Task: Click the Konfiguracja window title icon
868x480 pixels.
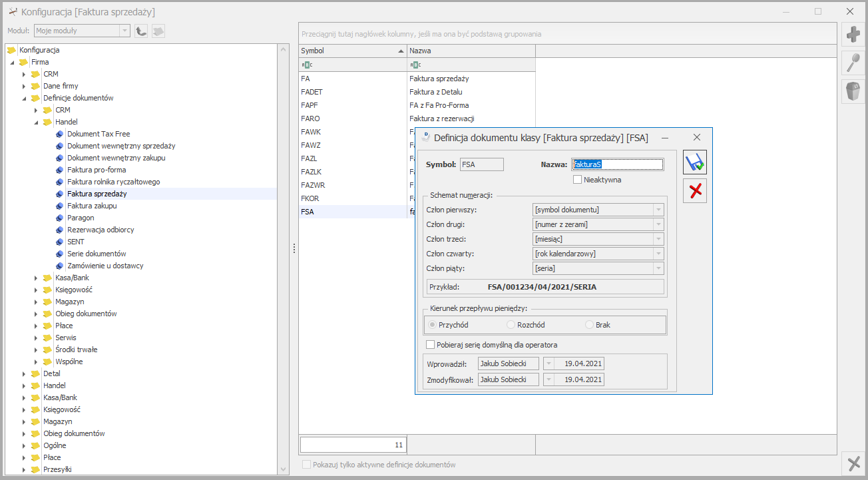Action: [x=12, y=11]
